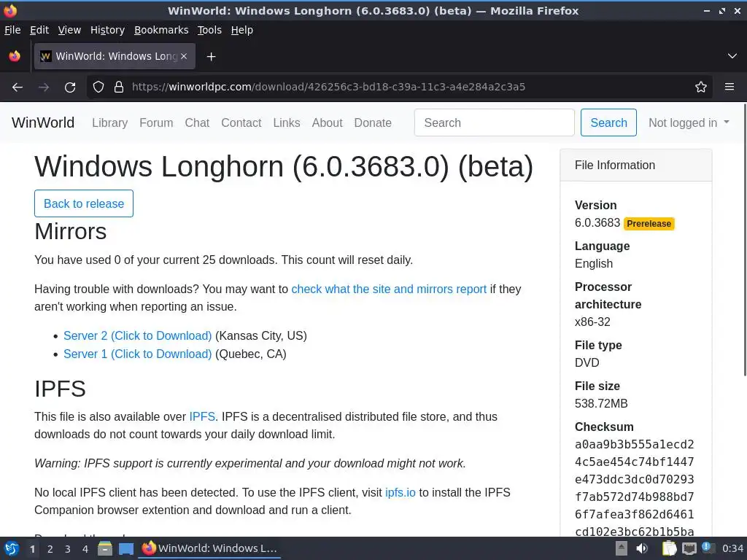Download from Server 1 (Quebec)

(x=138, y=354)
